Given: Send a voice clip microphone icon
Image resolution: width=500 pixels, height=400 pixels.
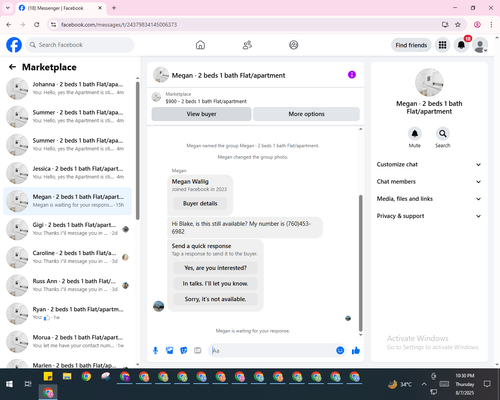Looking at the screenshot, I should click(x=155, y=350).
